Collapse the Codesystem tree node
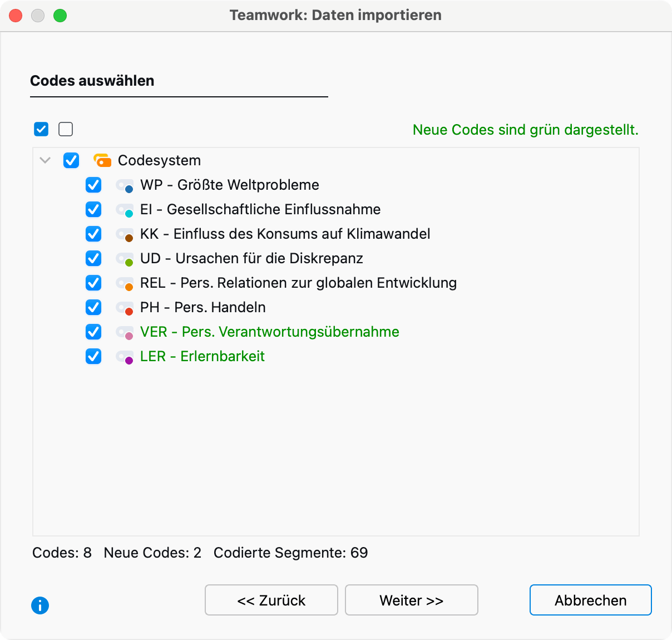Screen dimensions: 672x640 tap(46, 160)
